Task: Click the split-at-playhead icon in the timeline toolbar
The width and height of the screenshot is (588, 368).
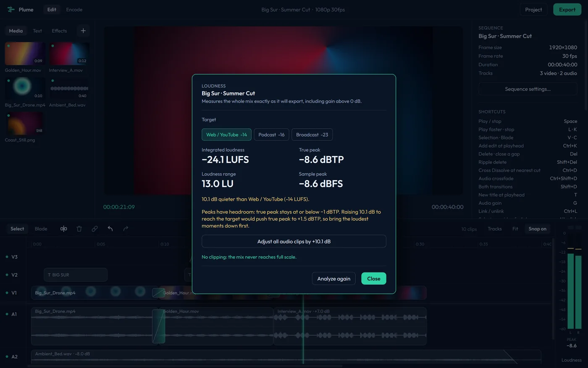Action: pyautogui.click(x=63, y=229)
